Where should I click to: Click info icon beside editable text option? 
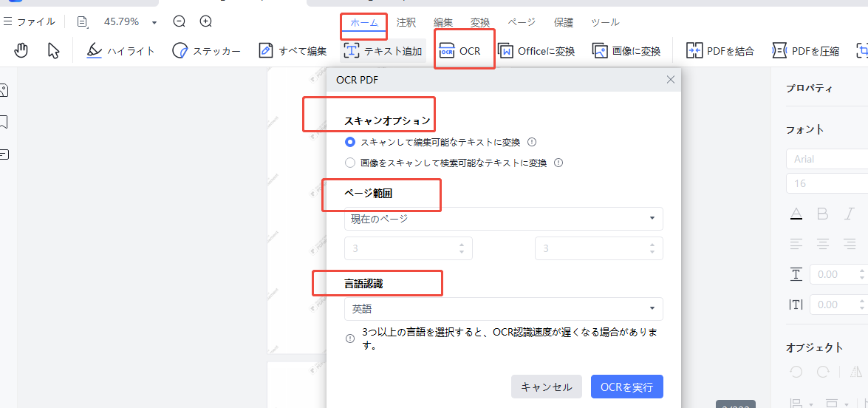(x=532, y=142)
